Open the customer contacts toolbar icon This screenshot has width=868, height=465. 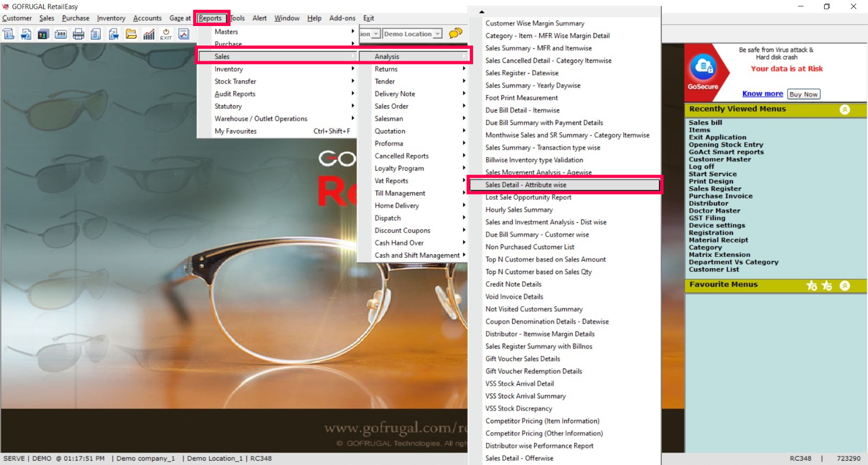coord(43,34)
